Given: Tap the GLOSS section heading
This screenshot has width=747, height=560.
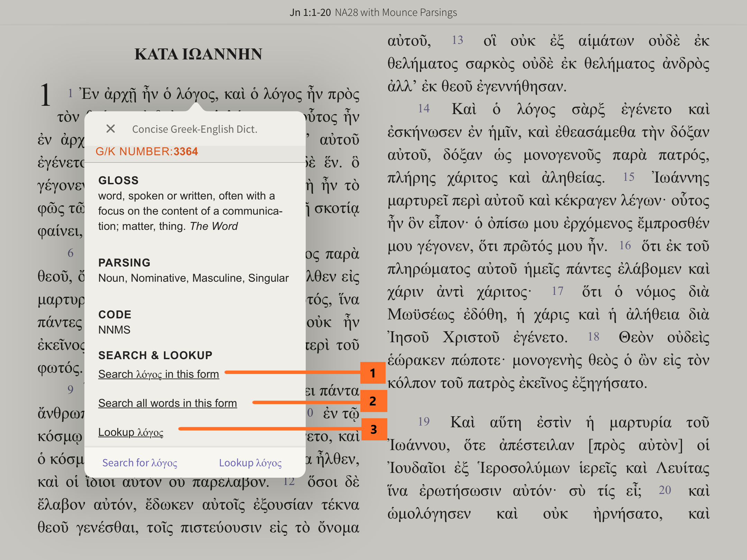Looking at the screenshot, I should [x=118, y=180].
